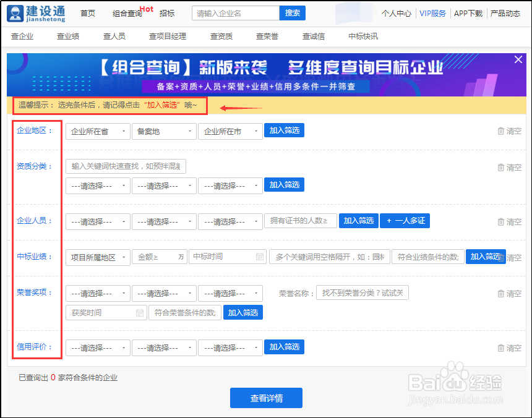Screen dimensions: 532x418
Task: Open the 企业所在省 dropdown
Action: pyautogui.click(x=98, y=130)
